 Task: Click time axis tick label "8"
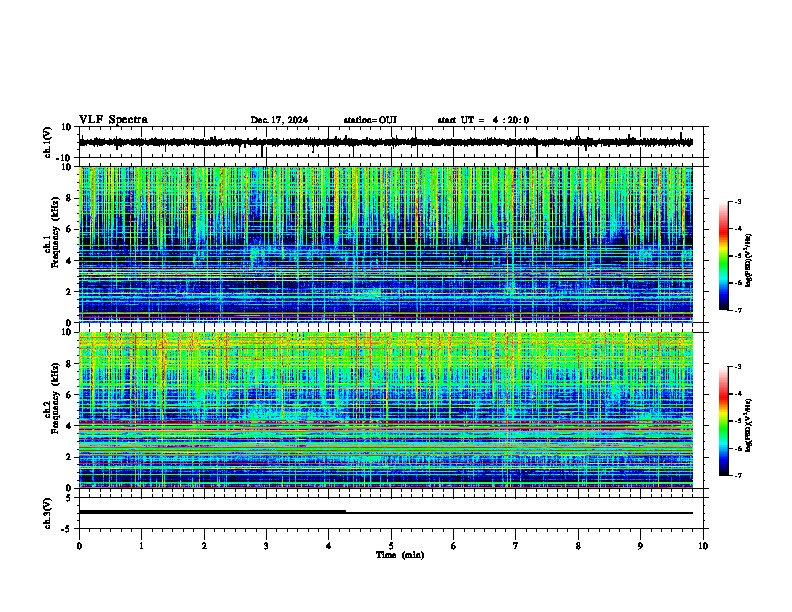578,546
